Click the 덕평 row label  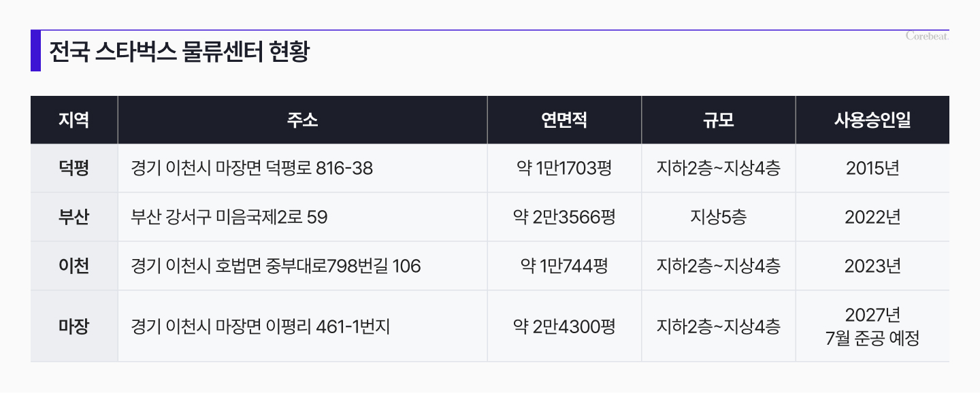click(x=73, y=168)
